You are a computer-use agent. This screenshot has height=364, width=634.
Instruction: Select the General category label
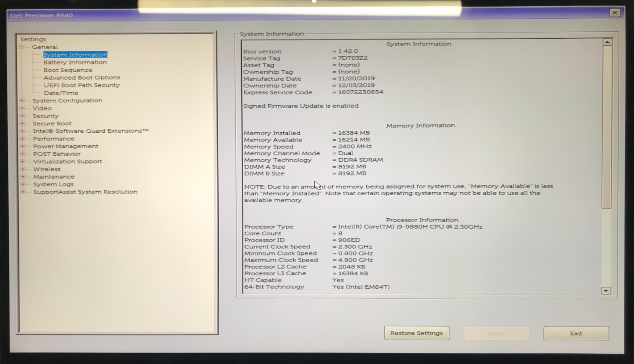pos(45,47)
